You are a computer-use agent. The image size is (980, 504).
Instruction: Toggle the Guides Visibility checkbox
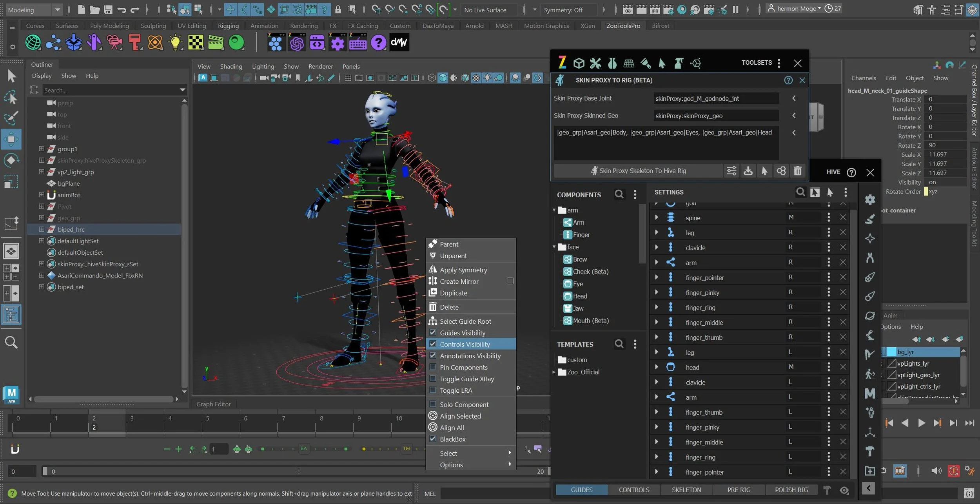point(433,332)
